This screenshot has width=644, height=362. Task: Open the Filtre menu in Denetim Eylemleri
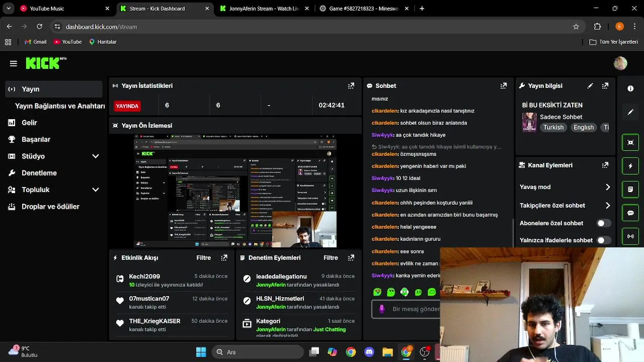click(331, 258)
